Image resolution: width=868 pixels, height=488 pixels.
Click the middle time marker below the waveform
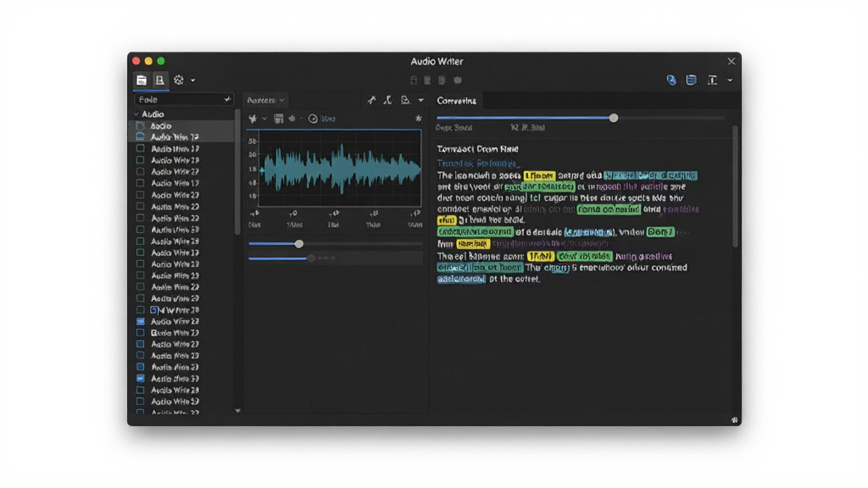coord(334,219)
